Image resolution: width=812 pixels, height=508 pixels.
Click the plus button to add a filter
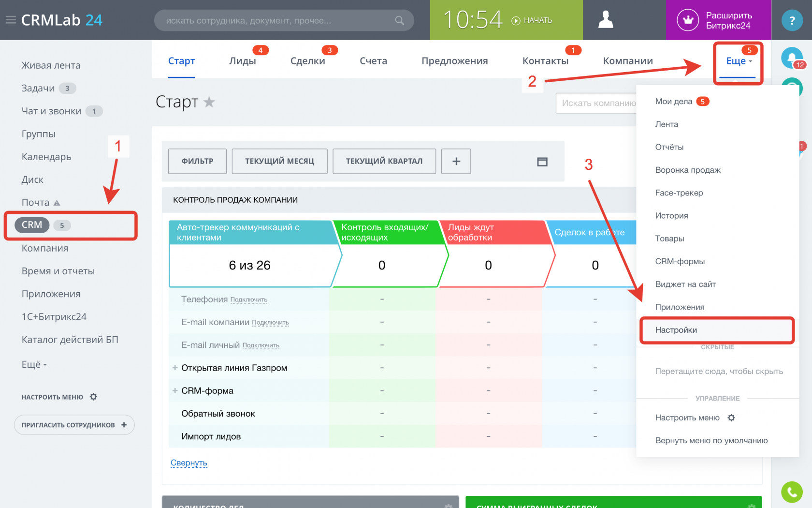coord(456,161)
